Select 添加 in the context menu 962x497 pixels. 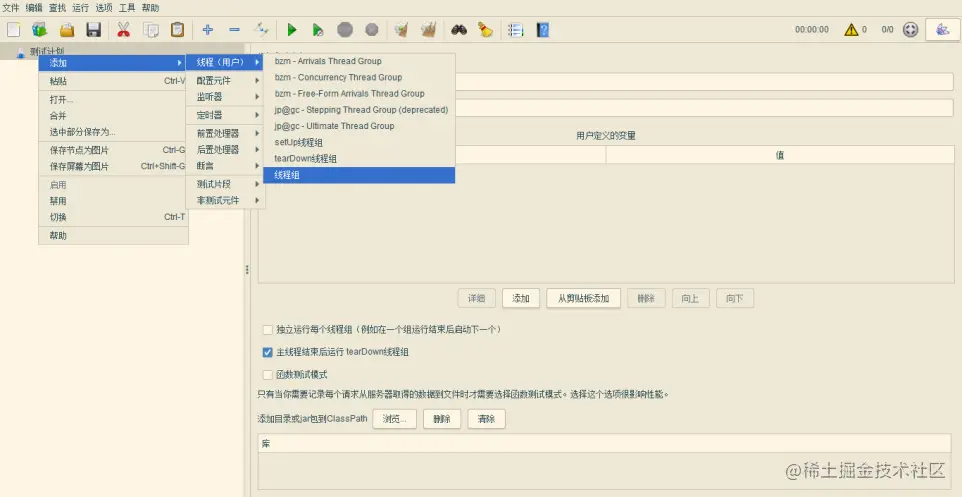tap(114, 63)
